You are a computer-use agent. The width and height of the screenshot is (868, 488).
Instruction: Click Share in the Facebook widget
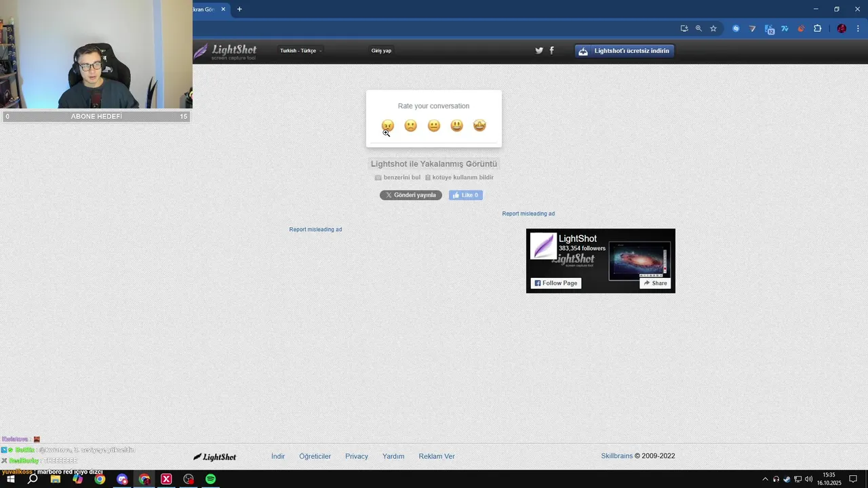point(655,283)
